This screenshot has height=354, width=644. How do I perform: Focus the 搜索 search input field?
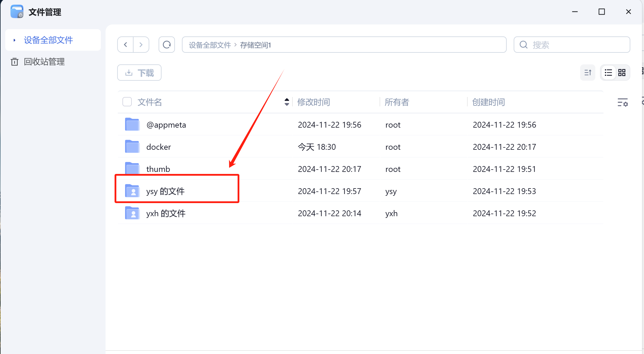click(x=572, y=45)
